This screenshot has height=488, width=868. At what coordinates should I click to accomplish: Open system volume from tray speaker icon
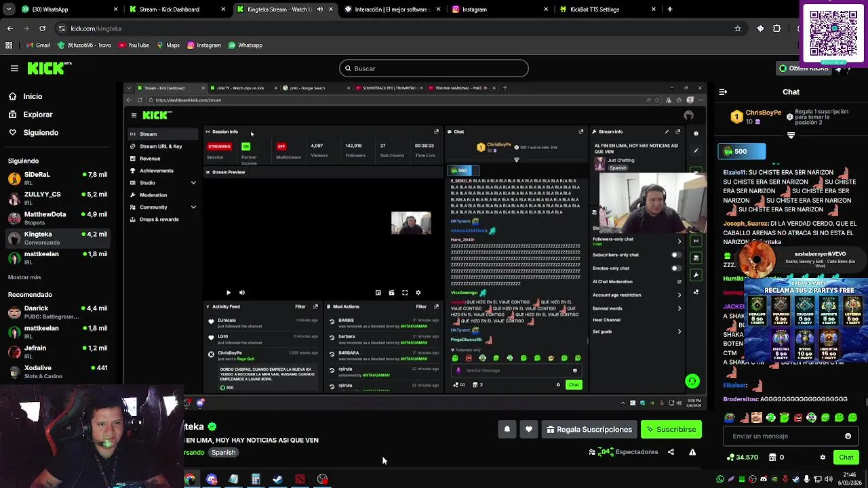point(829,479)
